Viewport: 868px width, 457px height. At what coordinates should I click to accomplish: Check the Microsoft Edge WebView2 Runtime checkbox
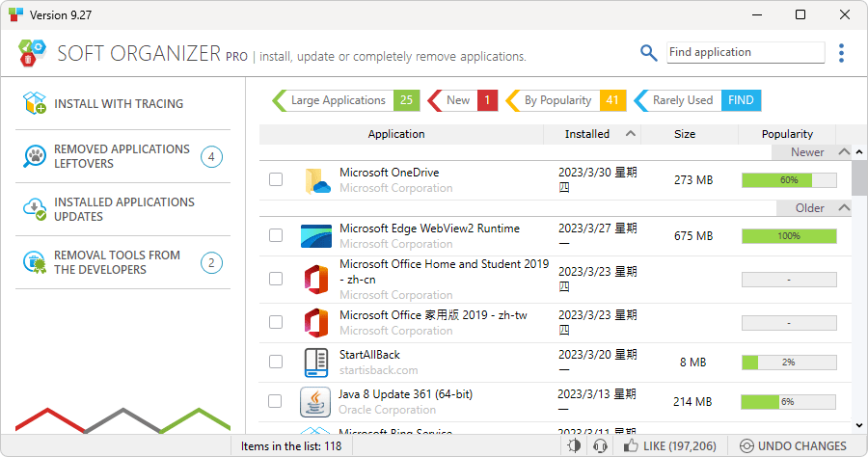[276, 235]
